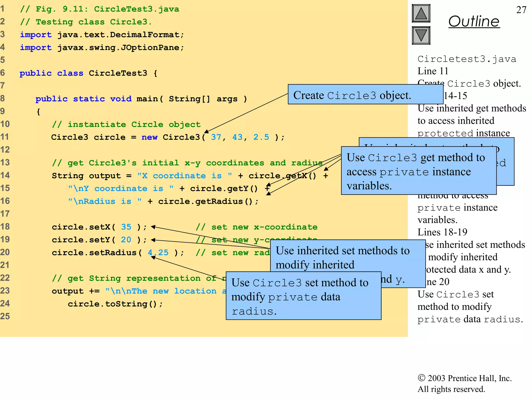Click the circle.toString() call on line 24
This screenshot has width=532, height=399.
(x=115, y=304)
